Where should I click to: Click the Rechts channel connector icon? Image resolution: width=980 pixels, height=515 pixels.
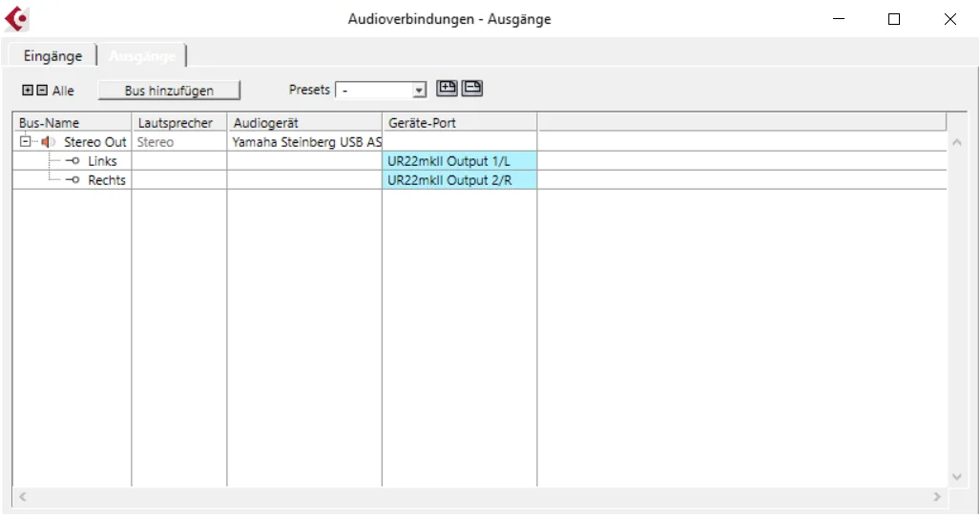click(x=73, y=180)
